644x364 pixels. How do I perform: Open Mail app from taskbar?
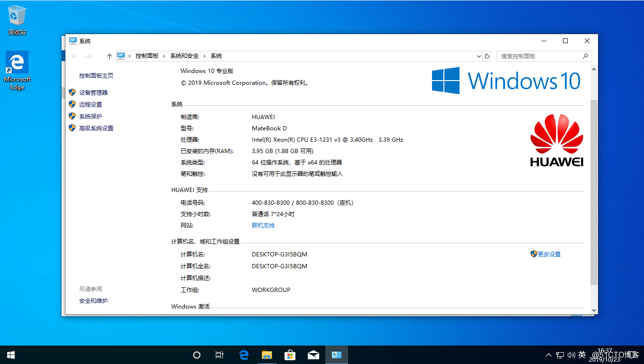point(313,355)
